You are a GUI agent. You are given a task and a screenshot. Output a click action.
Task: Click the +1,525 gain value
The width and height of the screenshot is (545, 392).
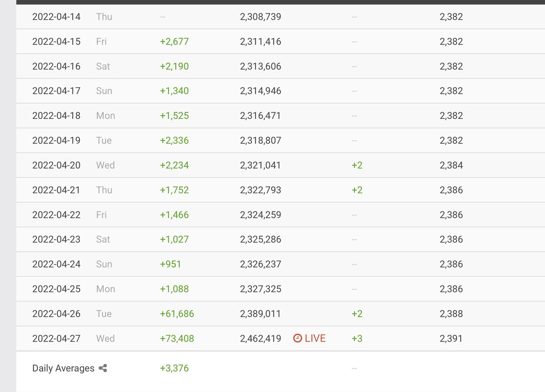(x=174, y=116)
